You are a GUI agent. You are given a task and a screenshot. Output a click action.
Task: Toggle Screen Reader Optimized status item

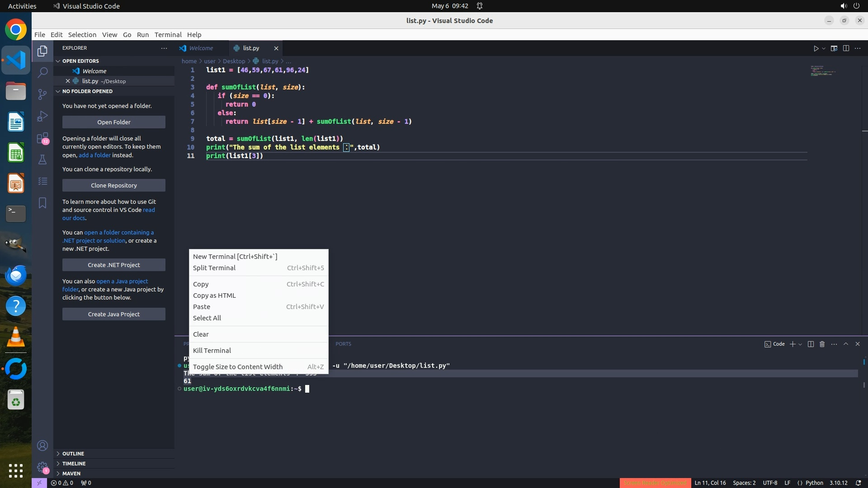655,483
